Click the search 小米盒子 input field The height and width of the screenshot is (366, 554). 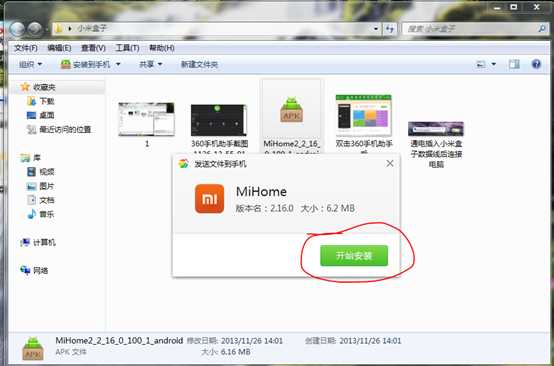(471, 29)
